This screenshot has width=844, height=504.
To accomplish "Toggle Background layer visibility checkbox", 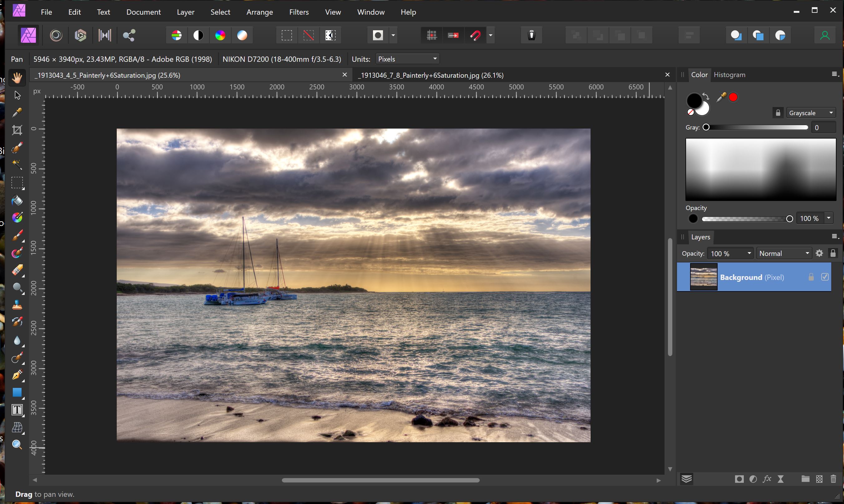I will pos(825,277).
